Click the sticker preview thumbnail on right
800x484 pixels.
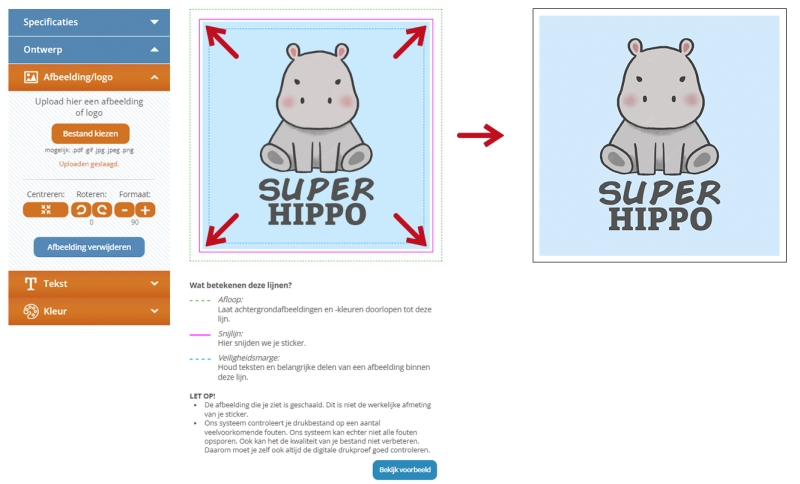tap(659, 136)
